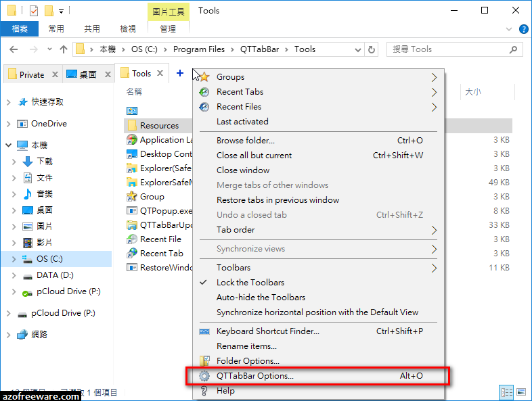The height and width of the screenshot is (401, 532).
Task: Open the recent locations dropdown arrow
Action: [x=49, y=49]
